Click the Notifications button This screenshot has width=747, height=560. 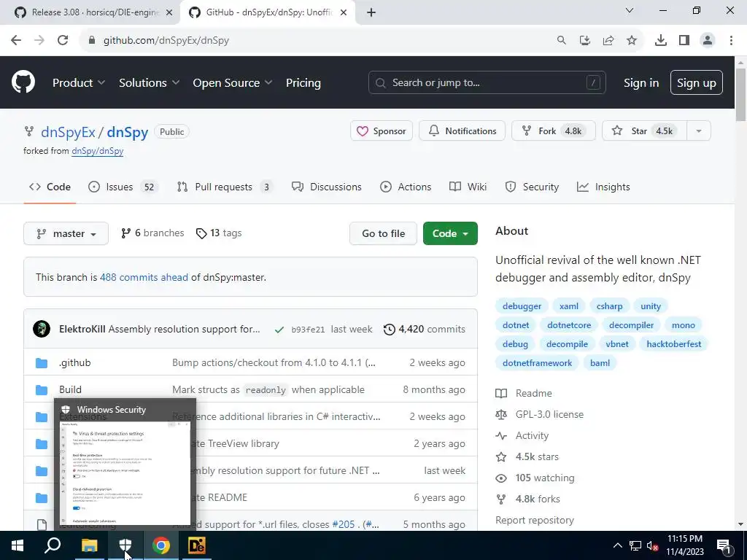[x=462, y=131]
